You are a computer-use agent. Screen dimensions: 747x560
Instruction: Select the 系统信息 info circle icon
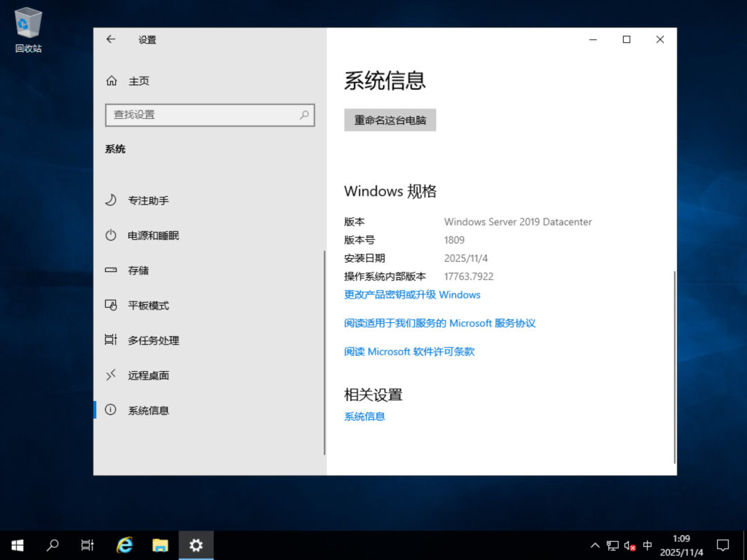pos(111,410)
